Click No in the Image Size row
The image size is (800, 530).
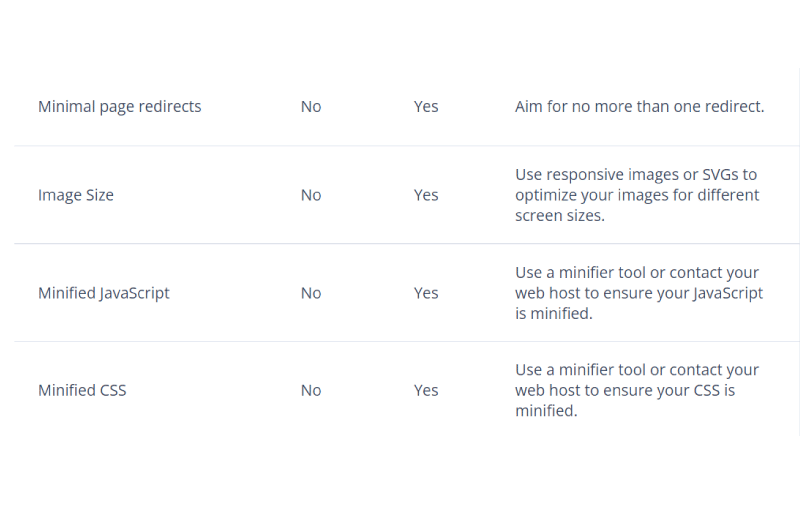[x=311, y=195]
